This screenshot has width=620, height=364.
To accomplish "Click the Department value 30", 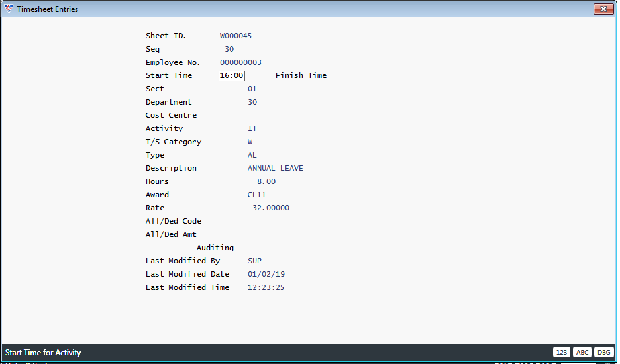I will (x=252, y=102).
